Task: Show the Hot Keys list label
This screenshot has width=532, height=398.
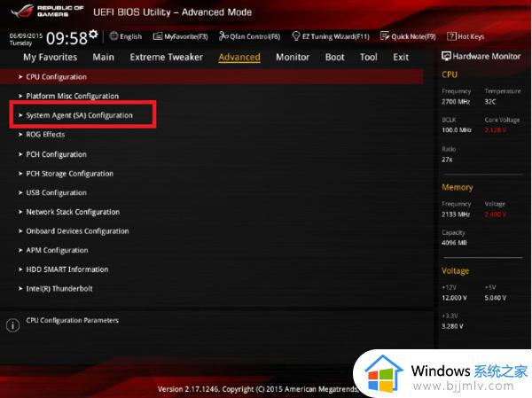Action: point(471,36)
